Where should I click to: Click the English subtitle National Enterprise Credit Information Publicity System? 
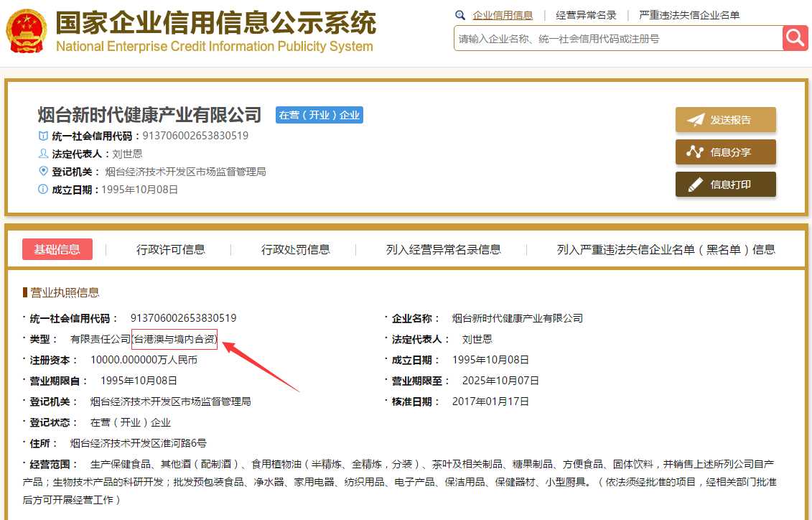215,46
